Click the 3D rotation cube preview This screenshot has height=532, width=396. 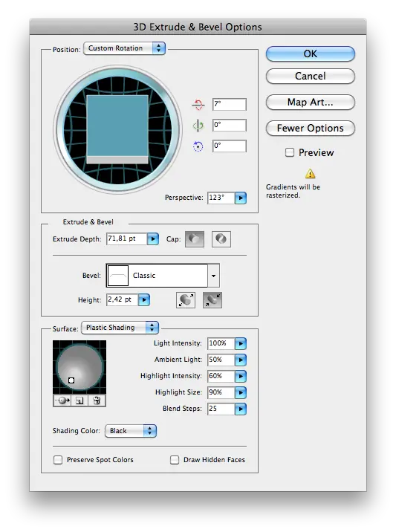pos(117,129)
